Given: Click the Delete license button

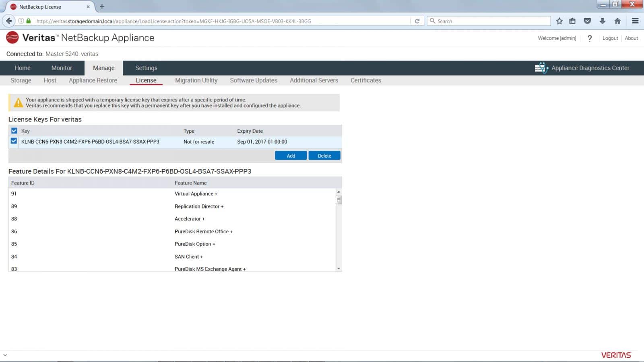Looking at the screenshot, I should (324, 156).
